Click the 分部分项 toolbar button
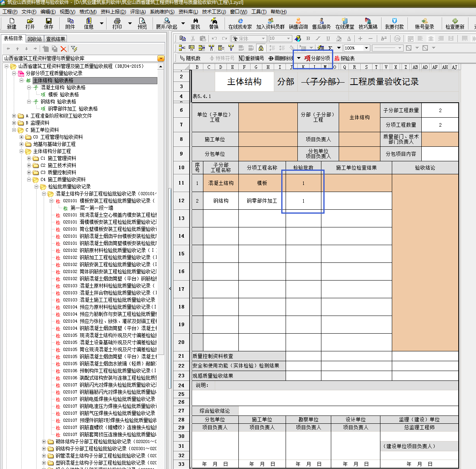Screen dimensions: 476x469 [x=317, y=58]
